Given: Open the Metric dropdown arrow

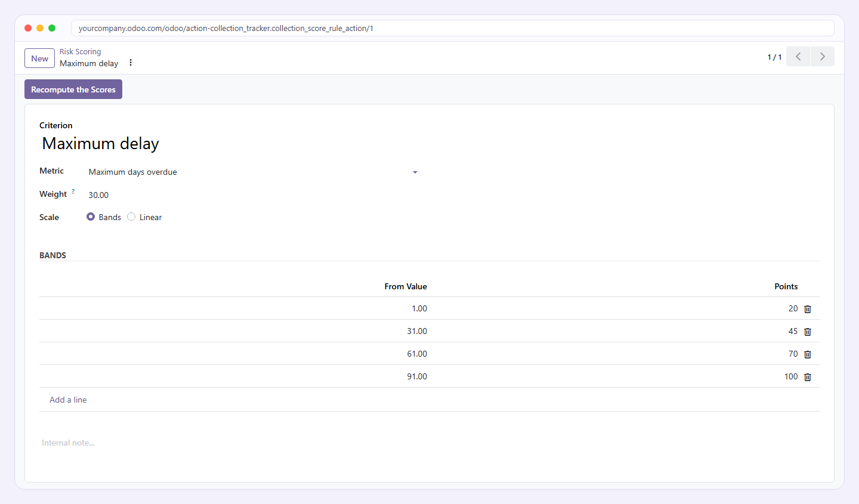Looking at the screenshot, I should coord(415,172).
